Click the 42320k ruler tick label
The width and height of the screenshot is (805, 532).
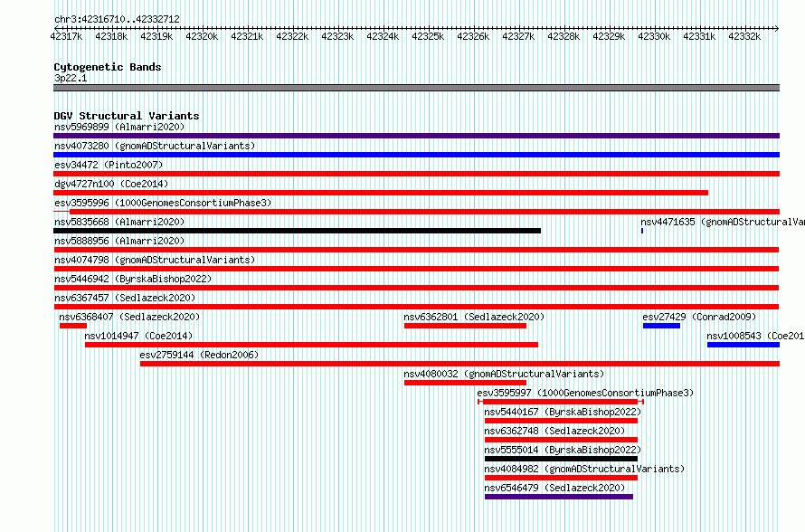[202, 36]
